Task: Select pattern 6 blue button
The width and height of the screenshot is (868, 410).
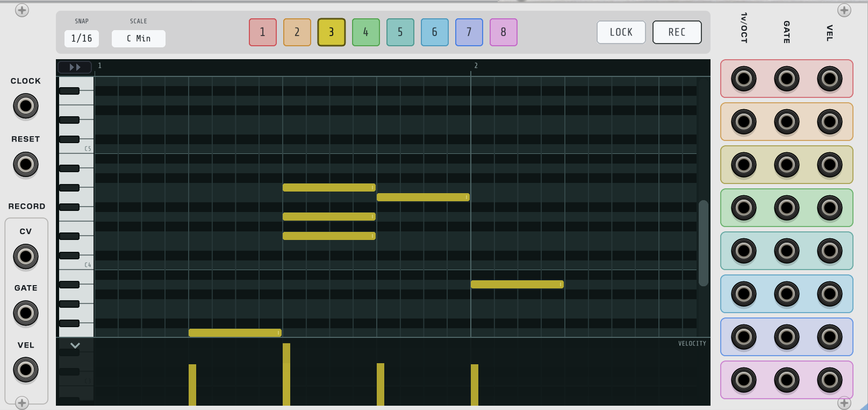Action: coord(435,32)
